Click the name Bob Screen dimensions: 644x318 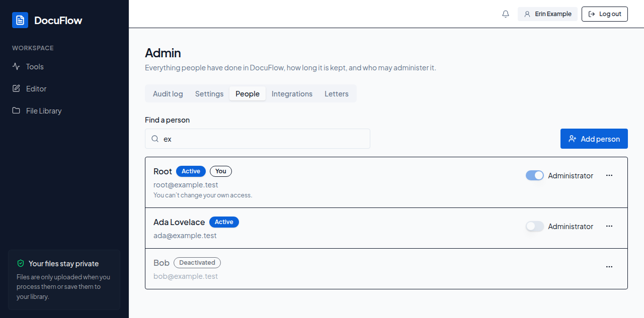coord(162,263)
